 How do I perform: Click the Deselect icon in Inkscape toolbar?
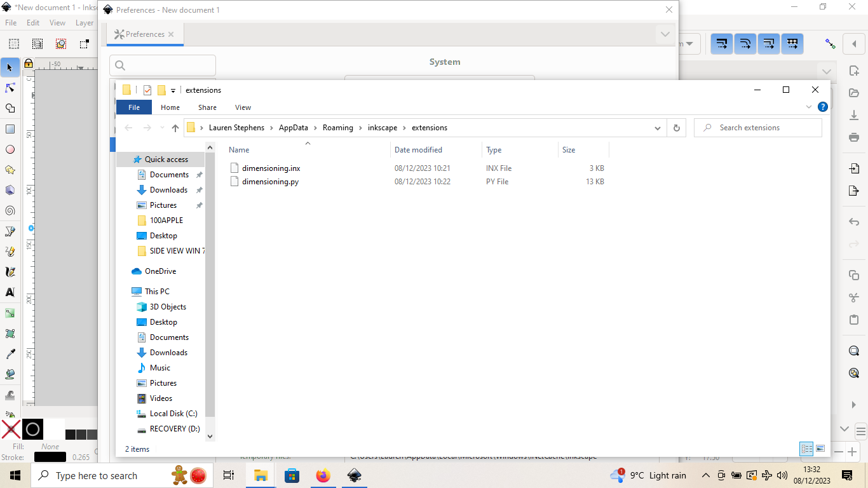pos(61,44)
